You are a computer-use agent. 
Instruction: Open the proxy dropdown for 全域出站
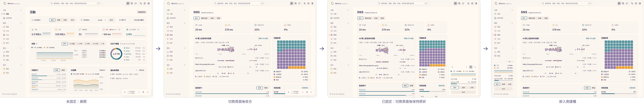[102, 20]
